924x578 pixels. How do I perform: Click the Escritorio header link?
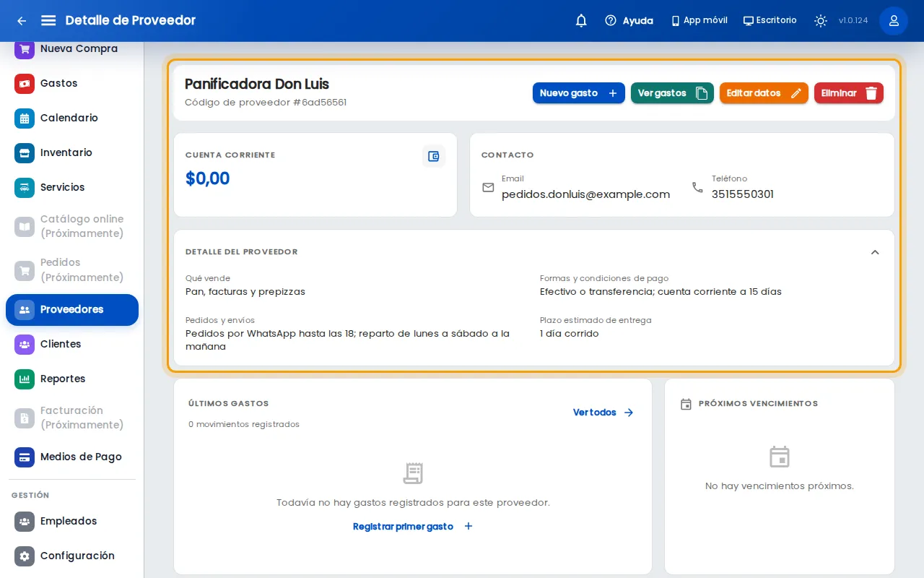click(x=770, y=21)
